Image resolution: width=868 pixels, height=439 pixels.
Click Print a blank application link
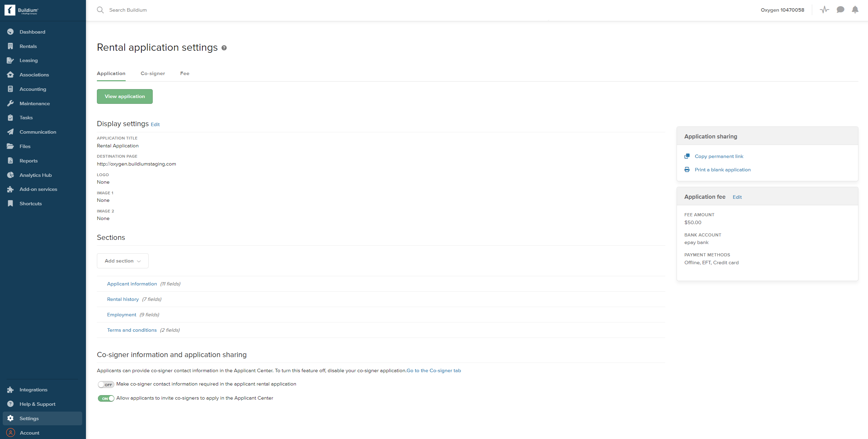click(722, 170)
